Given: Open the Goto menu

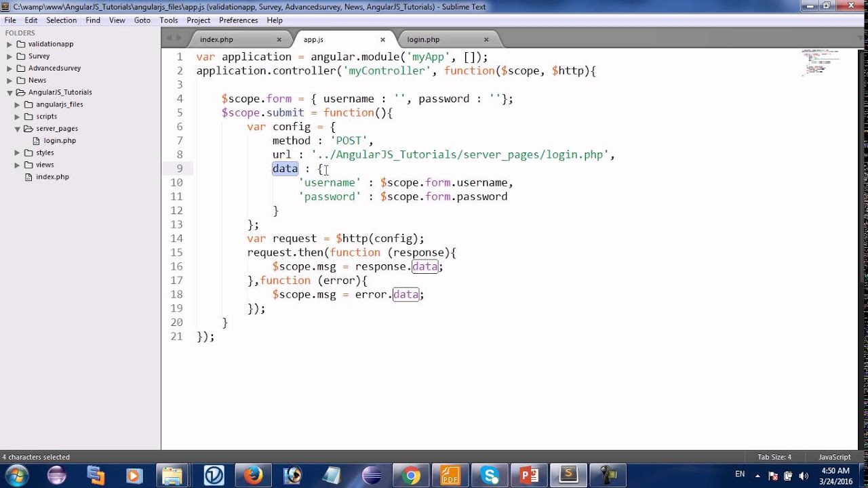Looking at the screenshot, I should [142, 20].
